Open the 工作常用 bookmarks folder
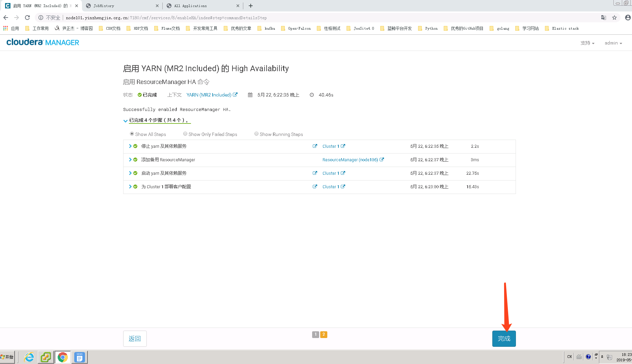The image size is (632, 364). click(37, 28)
